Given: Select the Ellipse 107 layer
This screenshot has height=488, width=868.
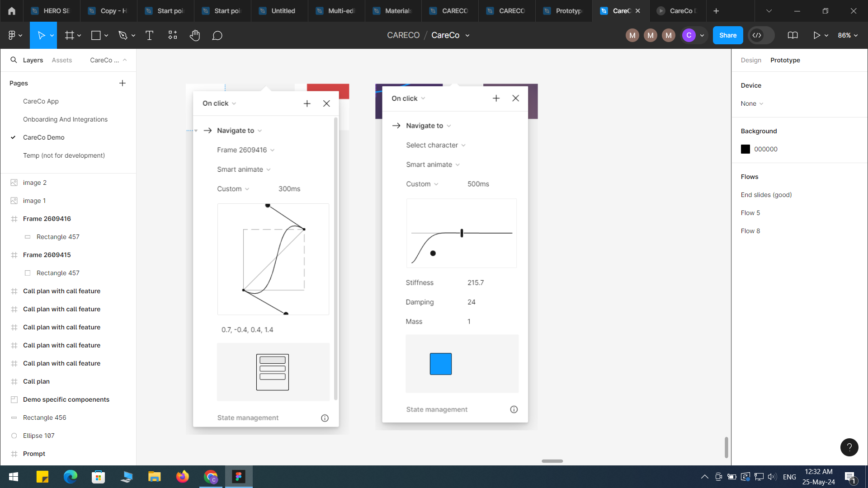Looking at the screenshot, I should (38, 436).
